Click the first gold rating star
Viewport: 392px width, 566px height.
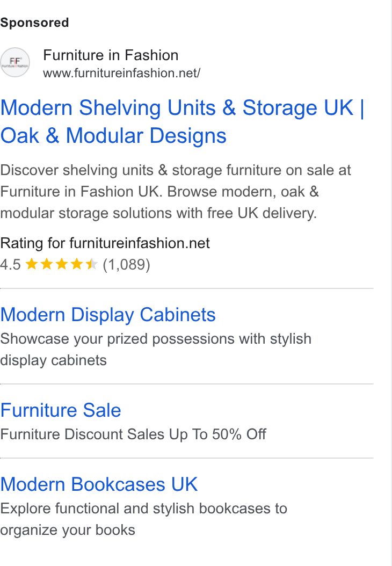coord(32,264)
